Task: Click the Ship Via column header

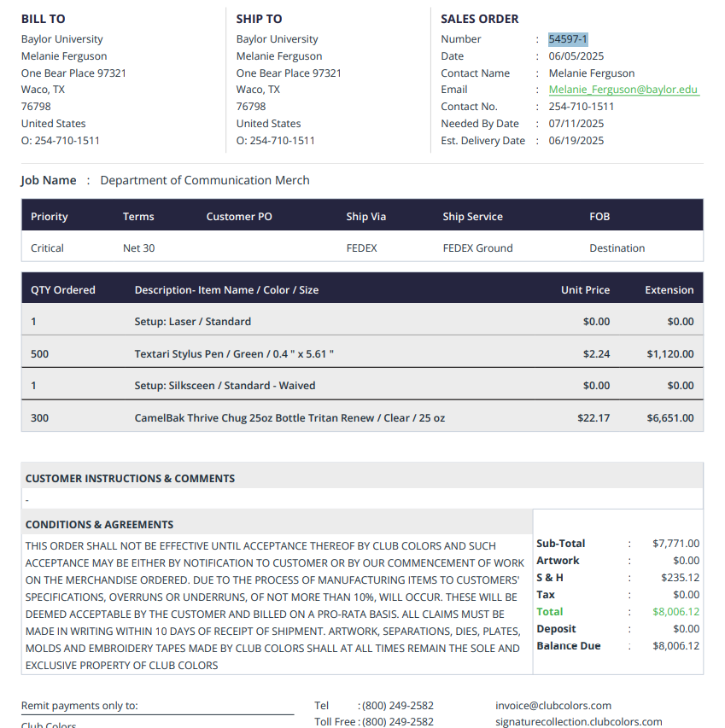Action: 366,217
